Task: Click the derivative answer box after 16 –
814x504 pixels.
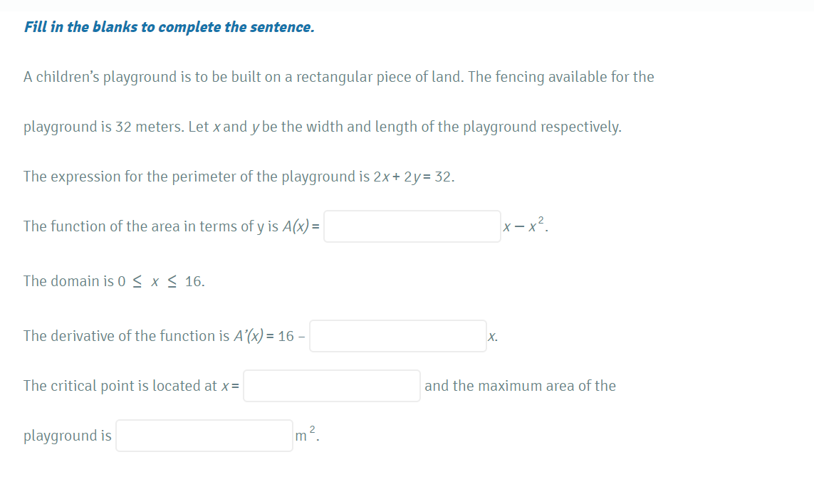Action: pyautogui.click(x=397, y=335)
